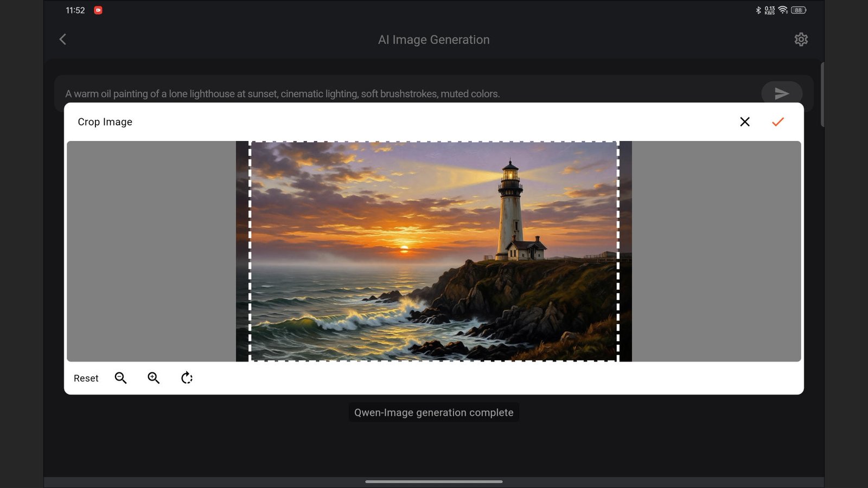Tap the 'Qwen-Image generation complete' toast
This screenshot has width=868, height=488.
pyautogui.click(x=433, y=413)
